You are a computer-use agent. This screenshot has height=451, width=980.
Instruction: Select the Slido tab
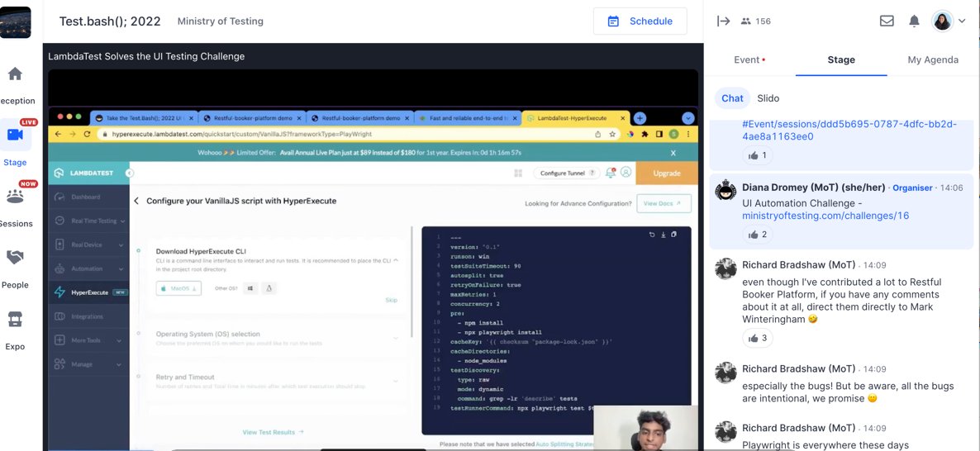(768, 98)
